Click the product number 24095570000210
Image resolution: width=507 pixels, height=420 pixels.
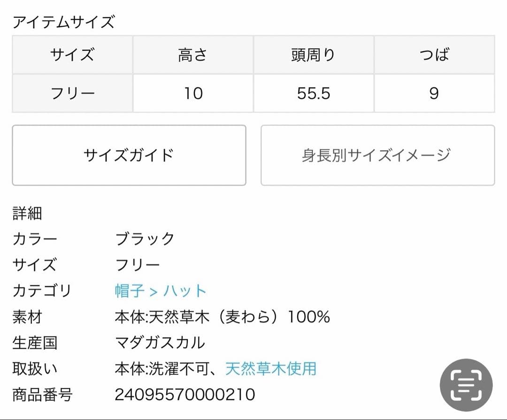[x=185, y=394]
